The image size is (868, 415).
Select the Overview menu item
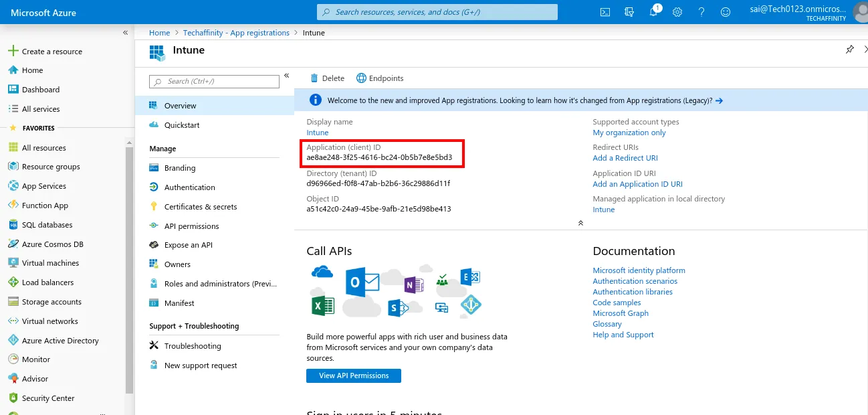(214, 106)
